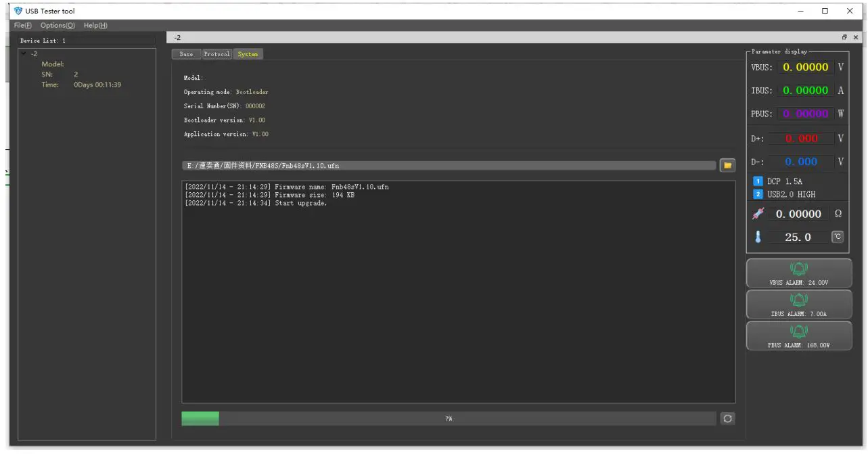Float the -2 panel with undock icon
The image size is (868, 454).
pos(845,38)
